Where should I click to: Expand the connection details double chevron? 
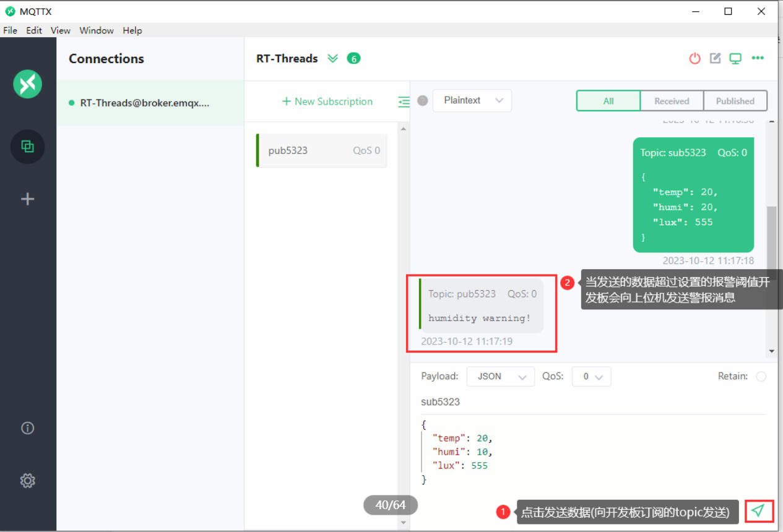[333, 59]
